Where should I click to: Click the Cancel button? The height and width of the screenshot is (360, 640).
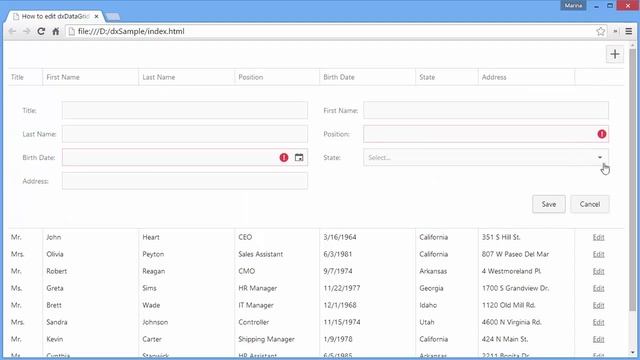point(590,204)
